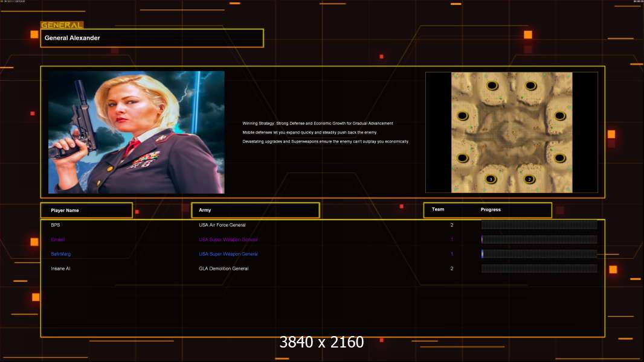Click team number 1 in purple row
This screenshot has height=362, width=644.
452,240
